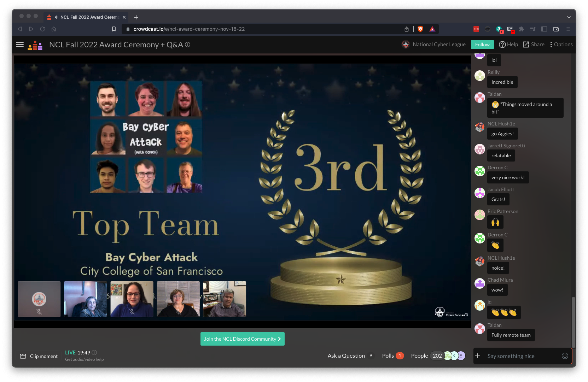Open the Brave Rewards triangle icon
The width and height of the screenshot is (588, 382).
click(432, 29)
